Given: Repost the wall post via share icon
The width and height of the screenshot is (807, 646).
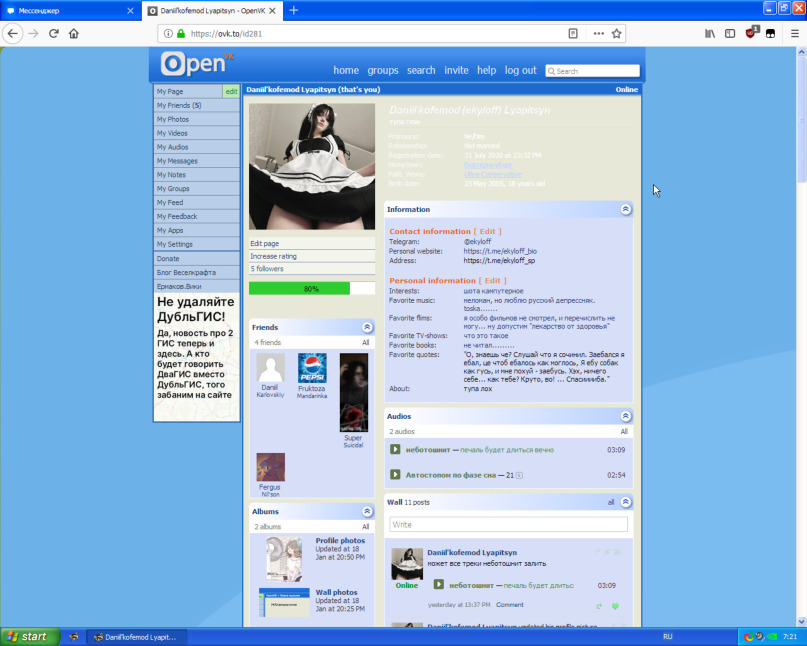Looking at the screenshot, I should coord(599,606).
